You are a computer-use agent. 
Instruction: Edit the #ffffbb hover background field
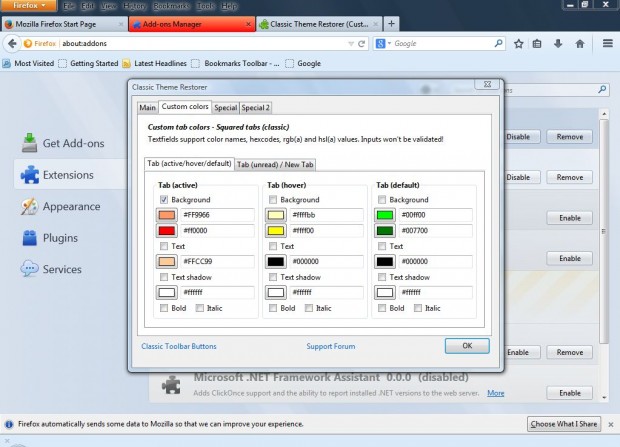(x=326, y=215)
